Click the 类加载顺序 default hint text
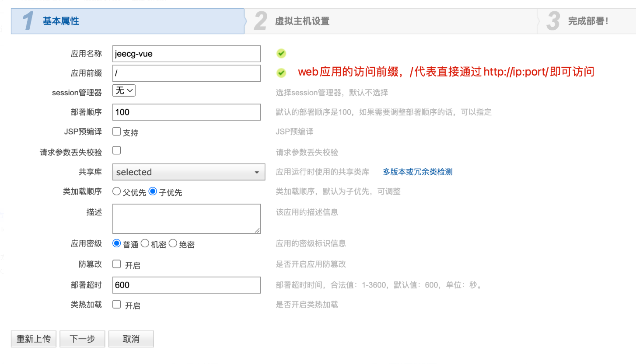Screen dimensions: 636x364 click(338, 191)
